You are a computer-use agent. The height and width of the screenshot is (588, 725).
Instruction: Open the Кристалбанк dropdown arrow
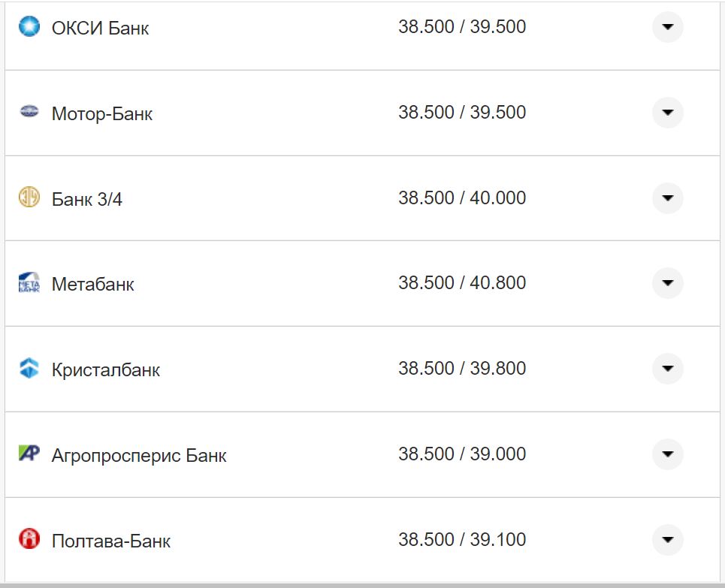[667, 369]
